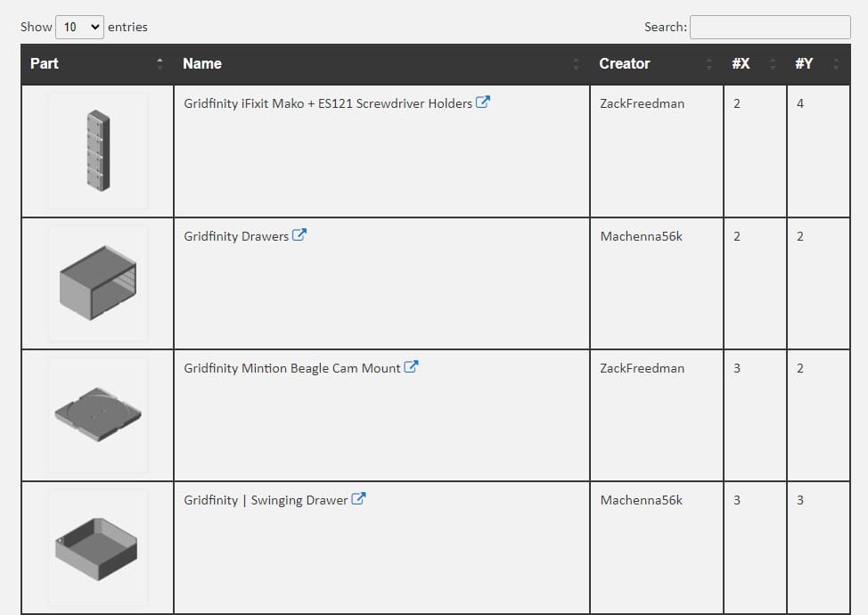Sort table by #X column arrows

[773, 63]
